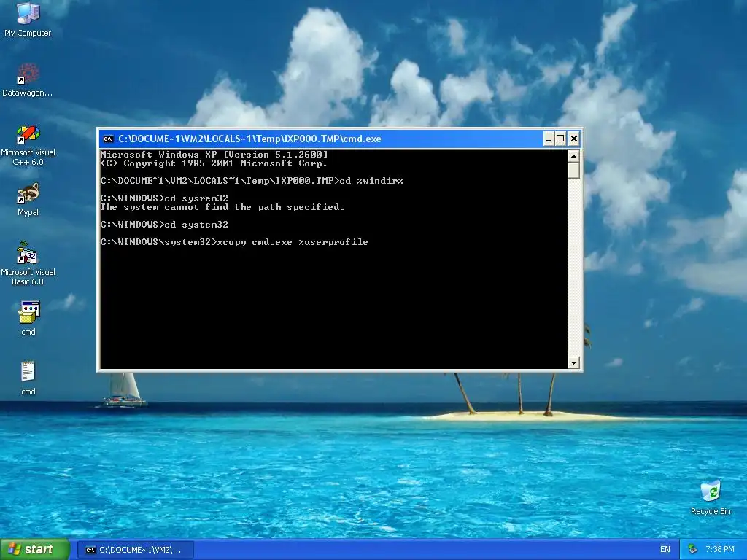747x560 pixels.
Task: Click the Start button
Action: (x=35, y=550)
